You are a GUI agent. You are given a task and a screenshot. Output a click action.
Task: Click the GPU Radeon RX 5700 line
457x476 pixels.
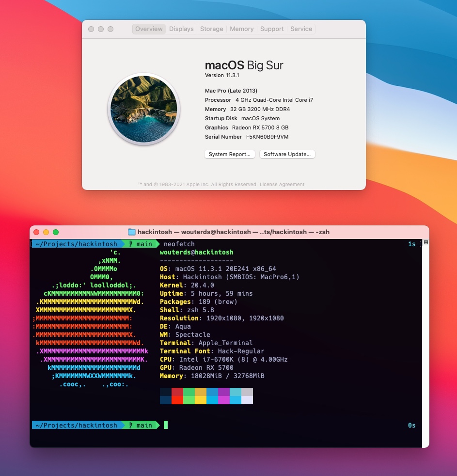(197, 367)
